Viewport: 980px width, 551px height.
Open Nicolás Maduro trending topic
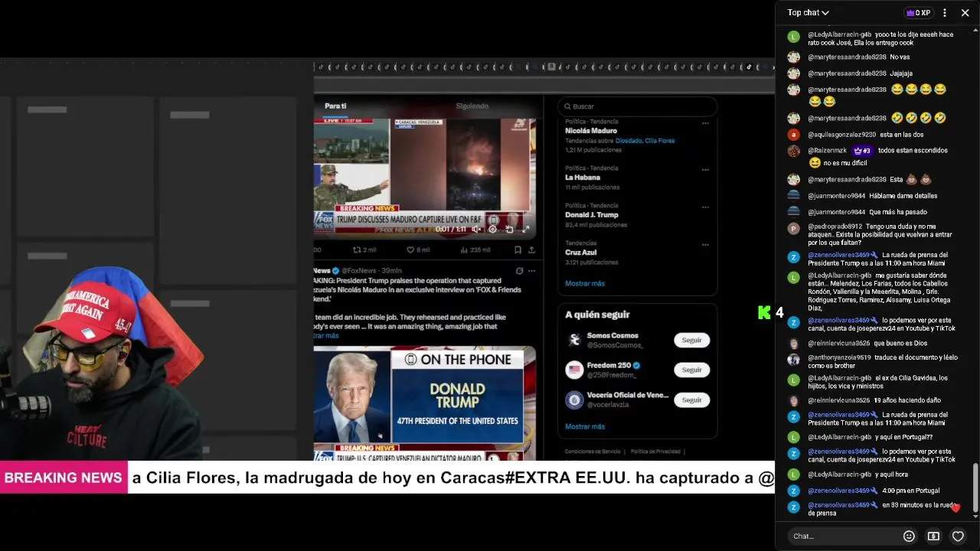[x=590, y=131]
